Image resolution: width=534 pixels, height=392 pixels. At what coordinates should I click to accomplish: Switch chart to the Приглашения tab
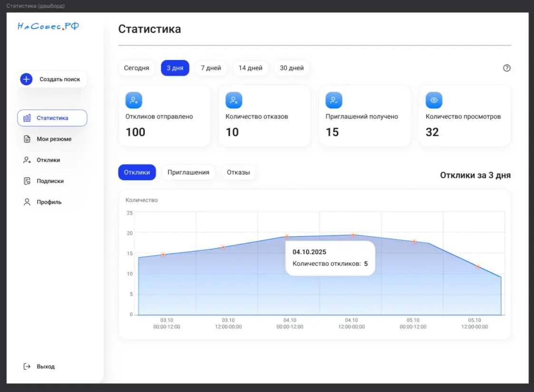[x=188, y=172]
